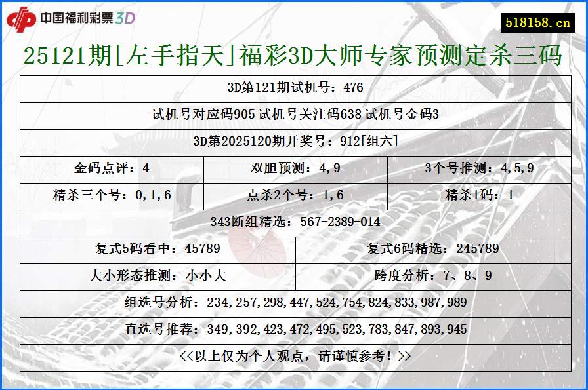Select the 金码点评：4 cell
588x390 pixels.
pyautogui.click(x=105, y=166)
